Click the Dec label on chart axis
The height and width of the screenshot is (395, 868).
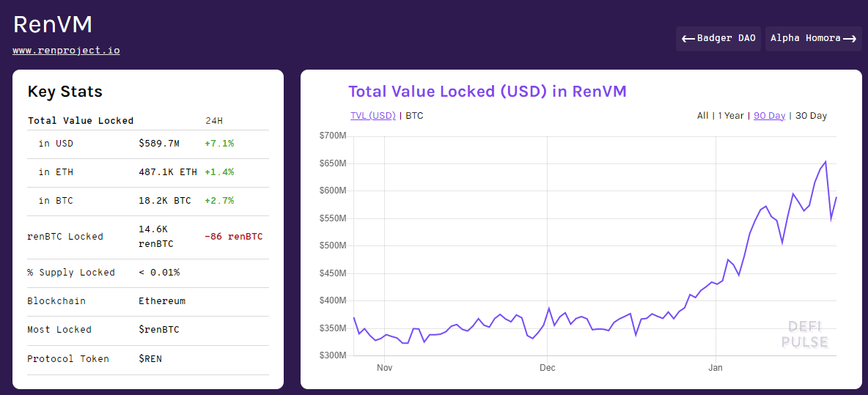coord(547,367)
